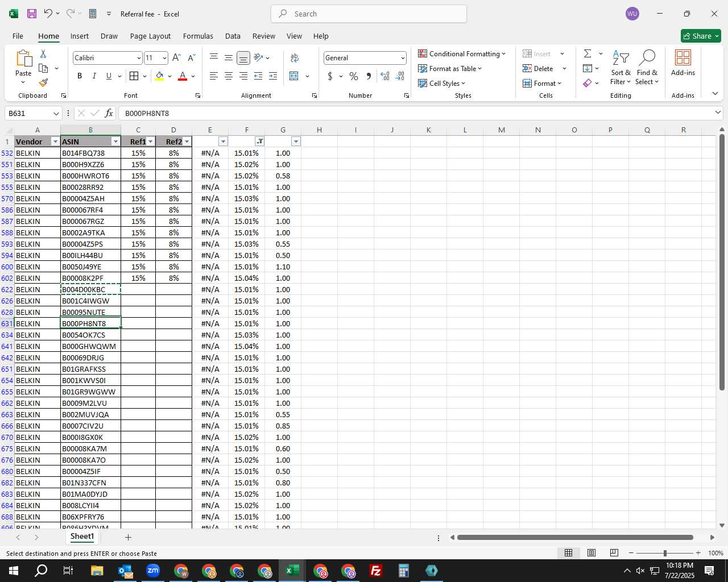728x582 pixels.
Task: Click the Format cells button
Action: (542, 83)
